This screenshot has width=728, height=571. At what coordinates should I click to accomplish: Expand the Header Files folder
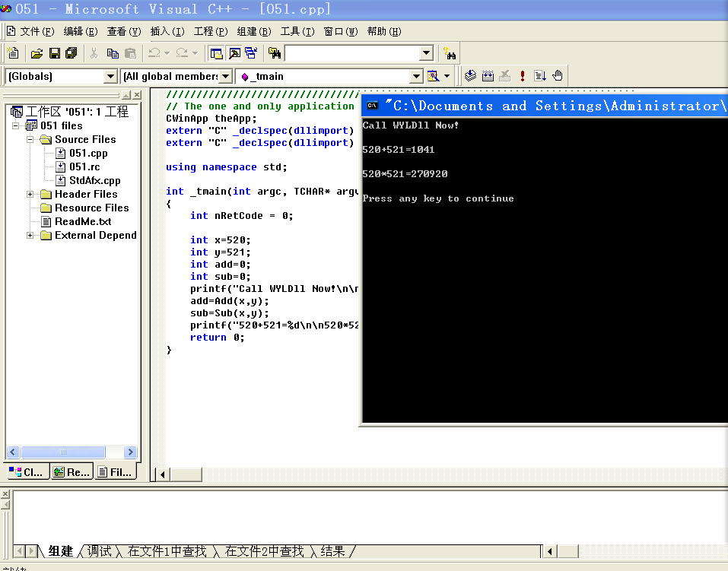click(30, 194)
